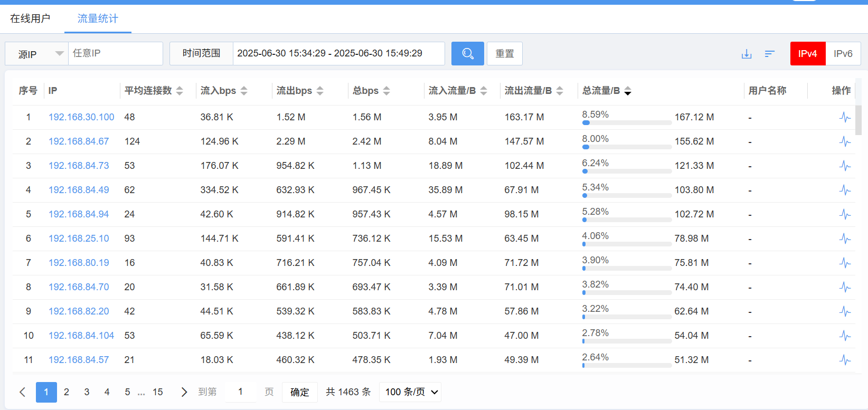This screenshot has width=868, height=410.
Task: Click the 6.24% traffic progress bar
Action: tap(627, 171)
